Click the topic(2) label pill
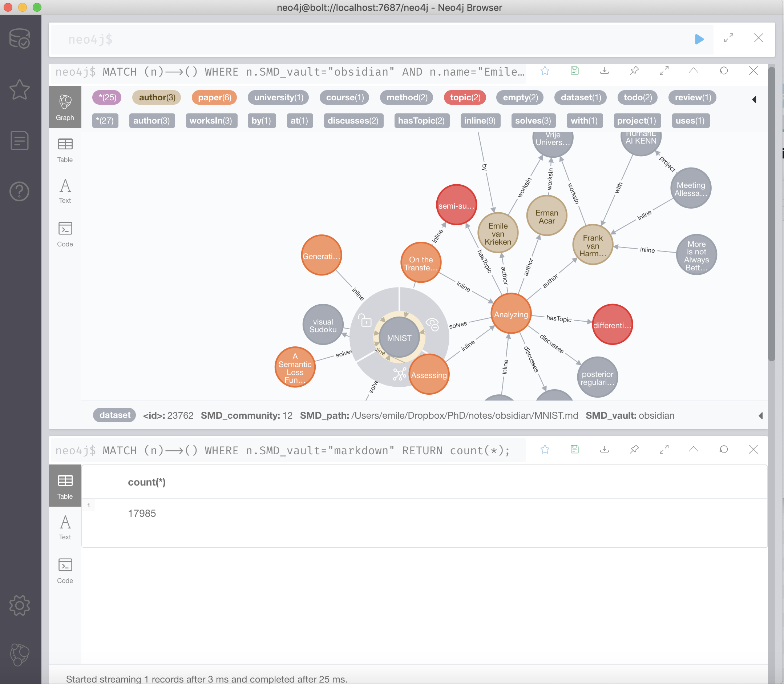This screenshot has width=784, height=684. tap(465, 98)
